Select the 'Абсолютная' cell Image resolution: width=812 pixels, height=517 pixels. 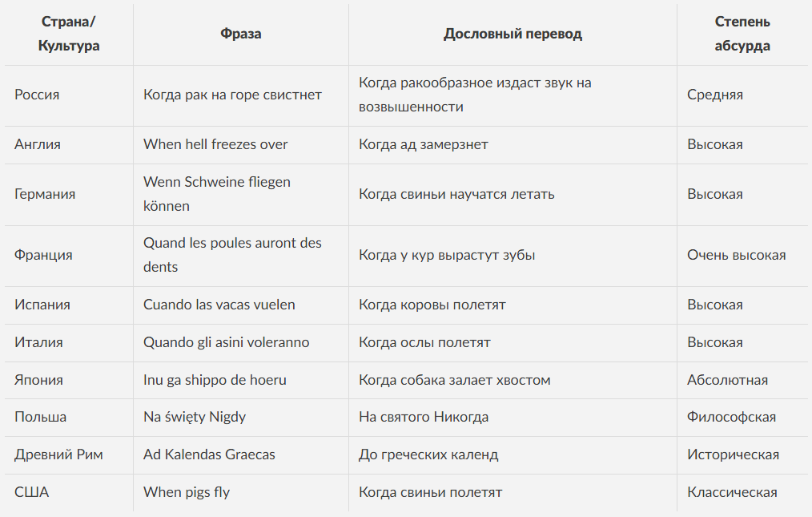[727, 380]
